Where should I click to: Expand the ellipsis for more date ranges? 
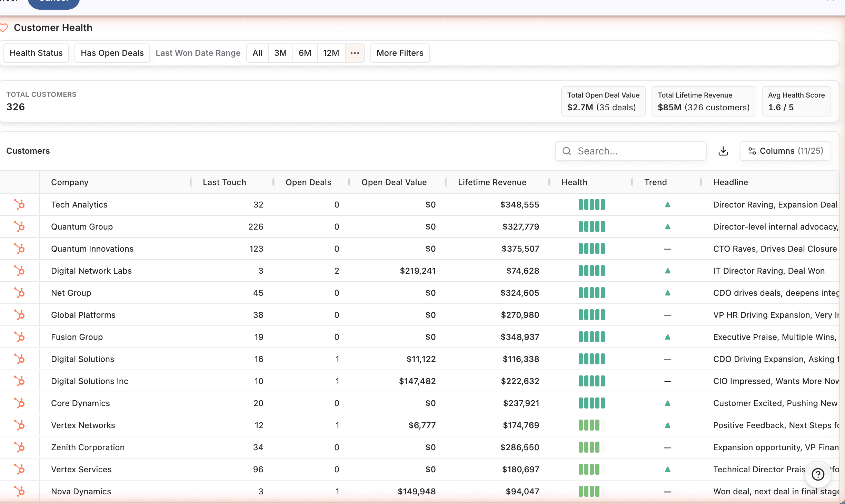(x=355, y=53)
